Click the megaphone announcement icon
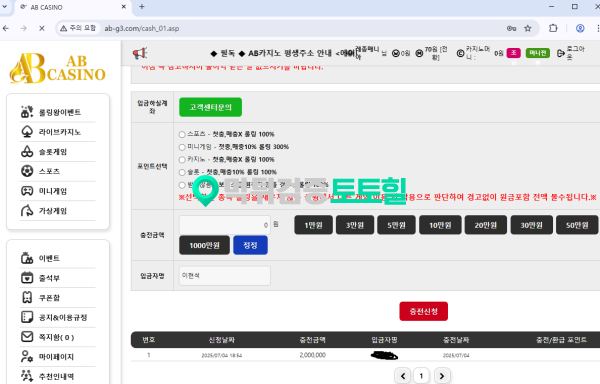 tap(140, 53)
